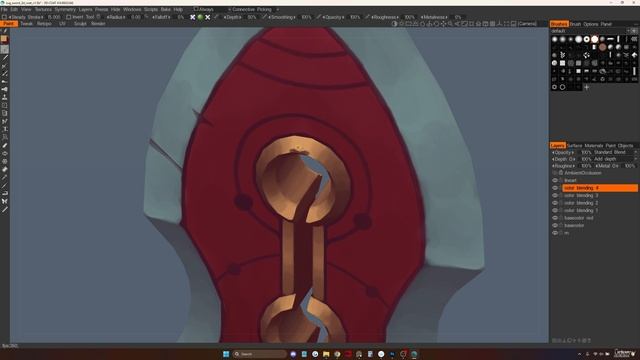
Task: Select the first soft round brush alpha
Action: coord(555,39)
